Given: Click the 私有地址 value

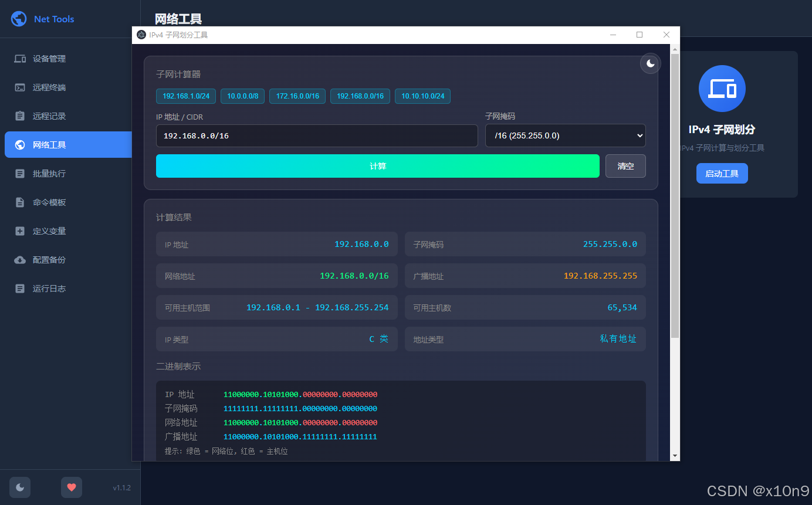Looking at the screenshot, I should (x=618, y=338).
